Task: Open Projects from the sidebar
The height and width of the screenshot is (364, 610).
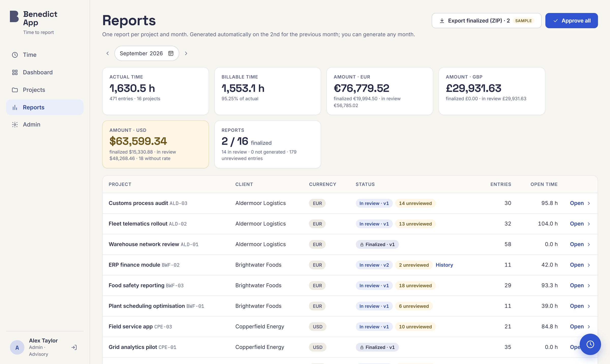Action: [x=45, y=90]
